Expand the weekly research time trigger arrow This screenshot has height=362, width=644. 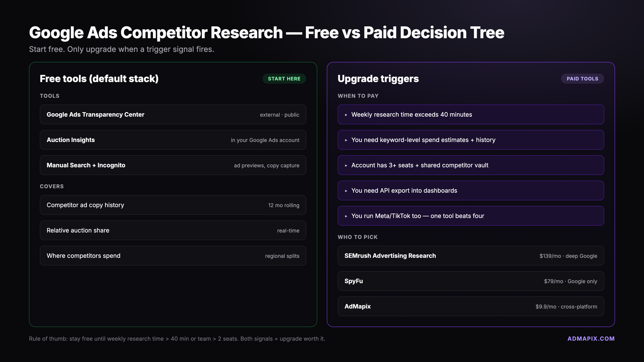[x=346, y=115]
